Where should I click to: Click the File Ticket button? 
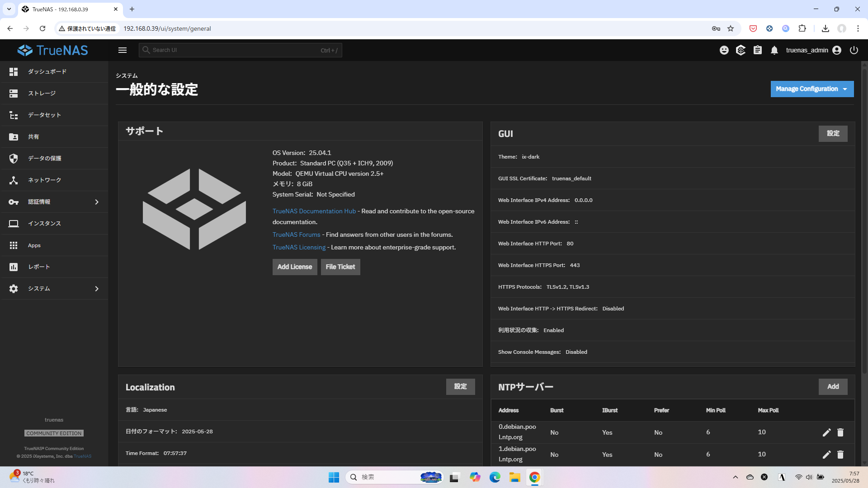pos(340,267)
